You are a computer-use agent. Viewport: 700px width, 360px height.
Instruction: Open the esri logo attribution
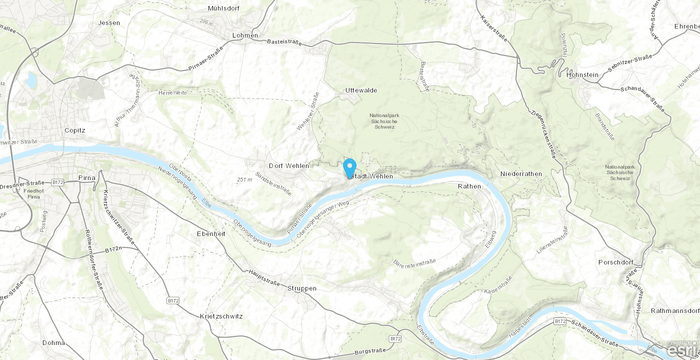coord(684,351)
